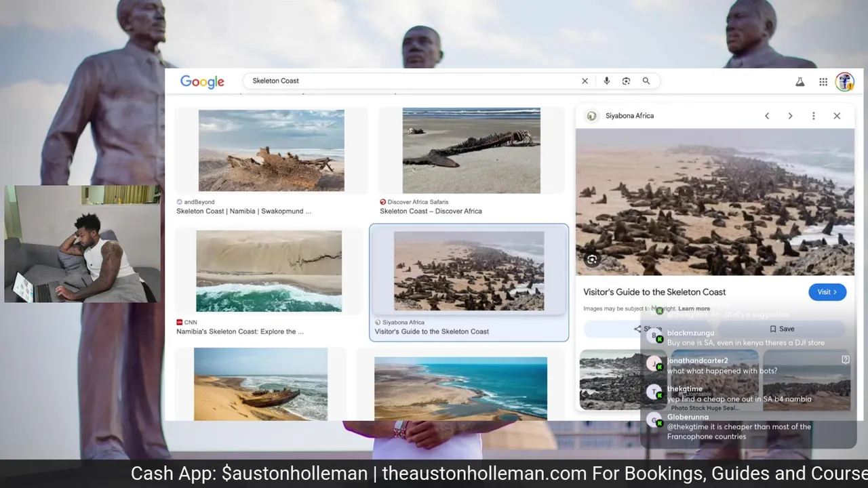
Task: Click Namibia's Skeleton Coast: Explore the link
Action: point(240,332)
